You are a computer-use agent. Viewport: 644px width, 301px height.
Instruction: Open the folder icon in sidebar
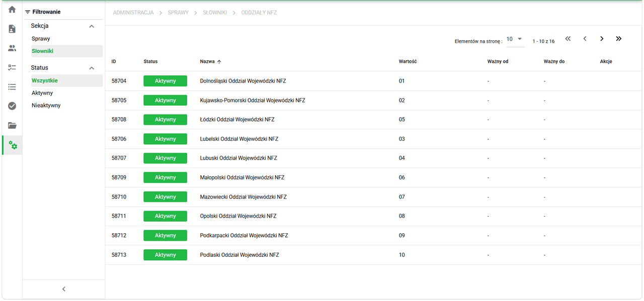coord(12,126)
